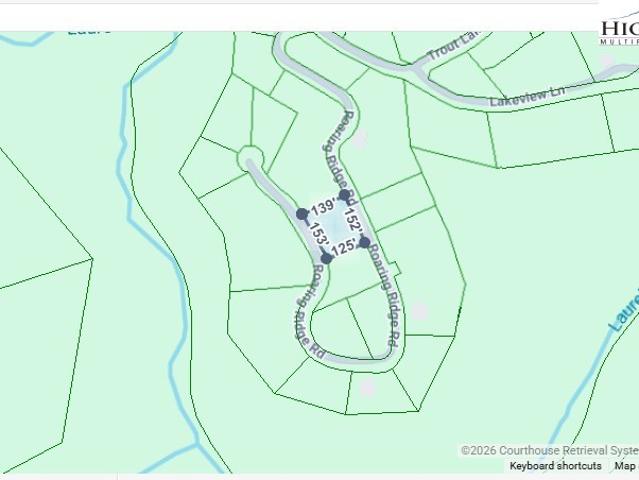Viewport: 639px width, 480px height.
Task: Click the Map data link at the bottom right
Action: point(626,466)
